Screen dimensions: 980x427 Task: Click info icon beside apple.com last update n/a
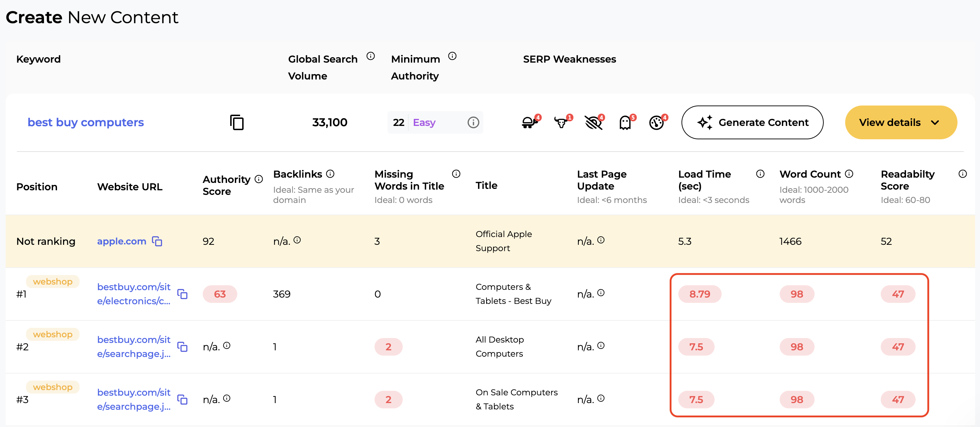click(601, 240)
